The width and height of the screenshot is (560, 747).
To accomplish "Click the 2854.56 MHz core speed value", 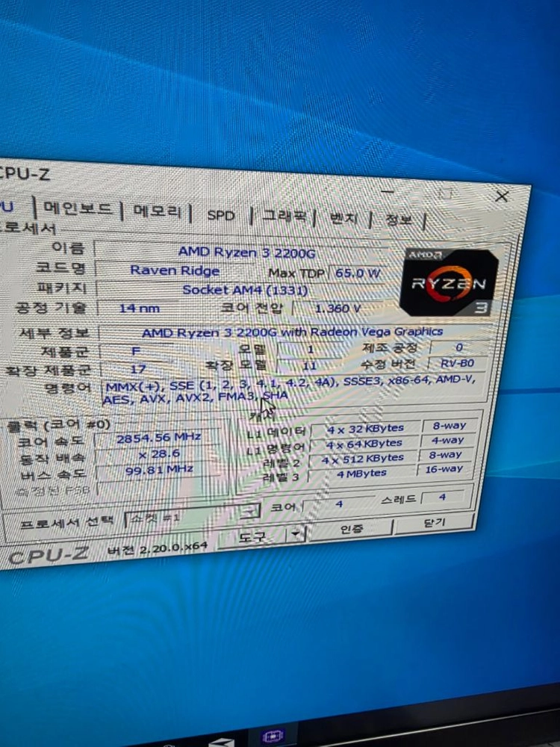I will coord(158,438).
